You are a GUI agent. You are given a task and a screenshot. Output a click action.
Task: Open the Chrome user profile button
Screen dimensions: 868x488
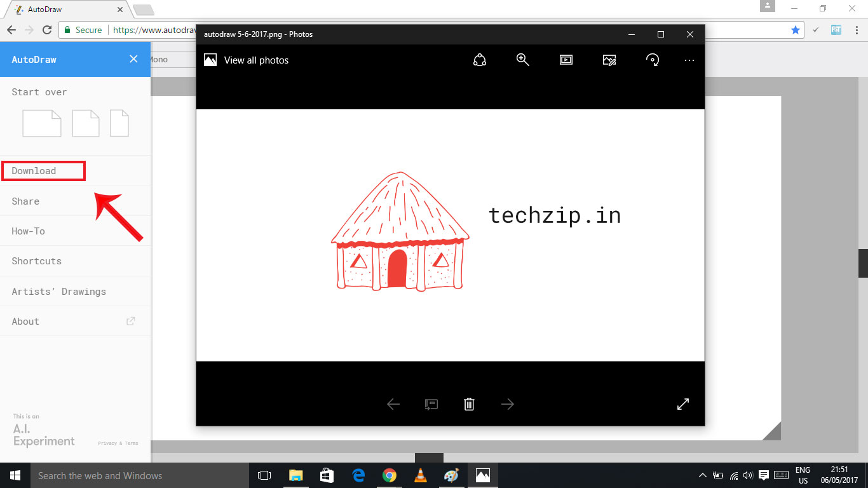point(768,6)
